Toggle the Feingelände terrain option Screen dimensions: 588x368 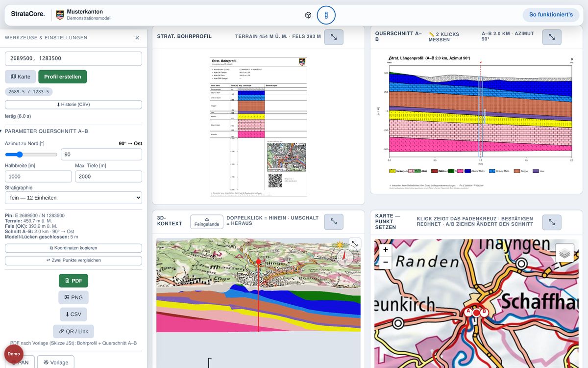click(x=207, y=222)
